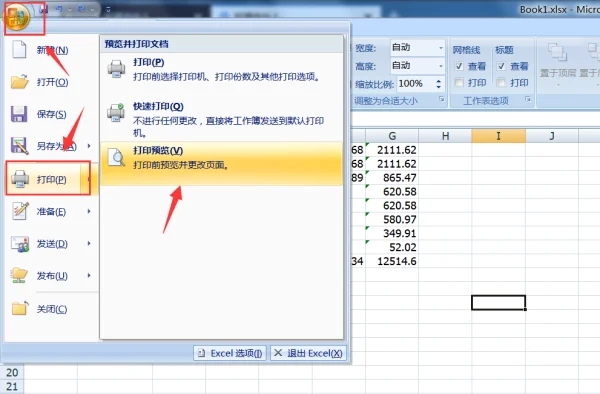This screenshot has width=600, height=394.
Task: Expand the Send (发送) submenu arrow
Action: click(89, 243)
